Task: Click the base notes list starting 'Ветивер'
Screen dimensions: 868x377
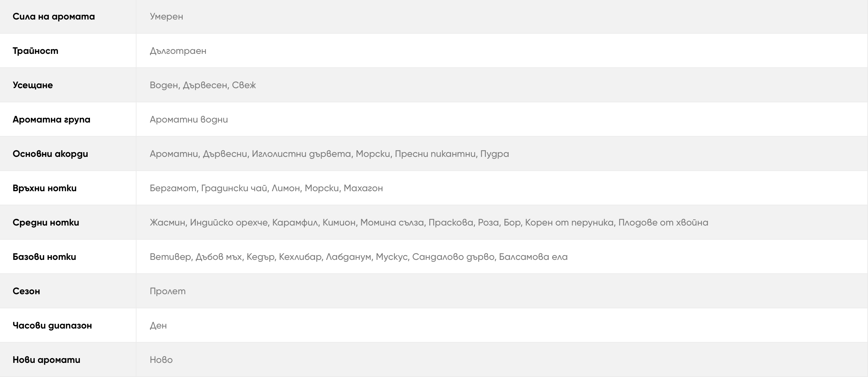Action: click(359, 257)
